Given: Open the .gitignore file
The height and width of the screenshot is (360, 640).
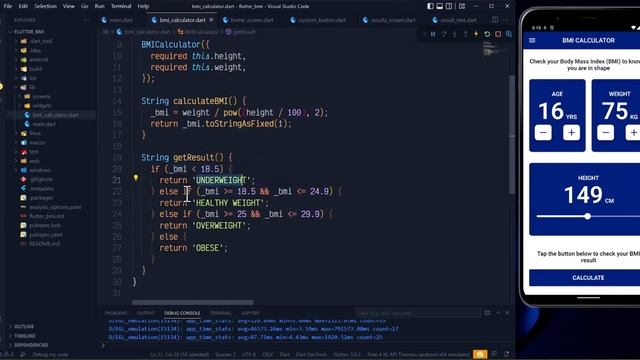Looking at the screenshot, I should [41, 180].
